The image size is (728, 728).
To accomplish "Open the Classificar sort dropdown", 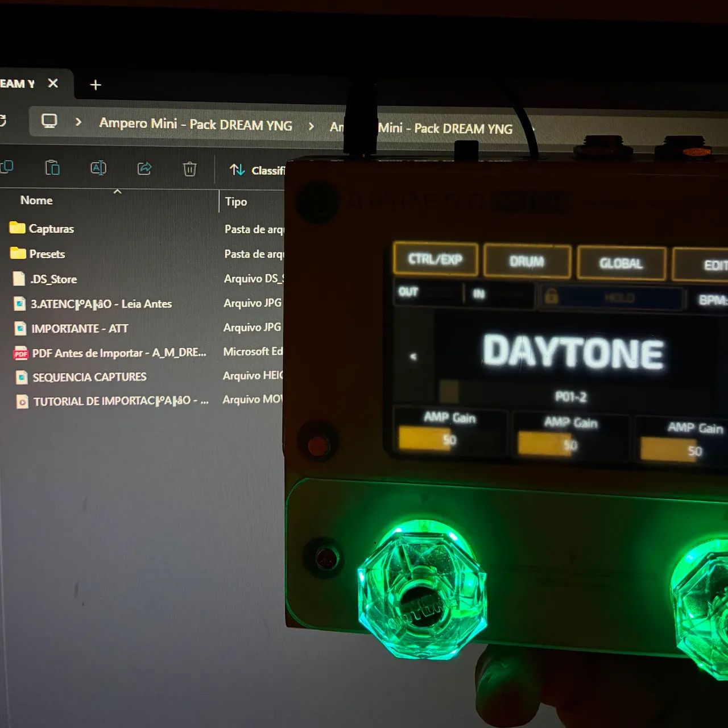I will (x=257, y=170).
